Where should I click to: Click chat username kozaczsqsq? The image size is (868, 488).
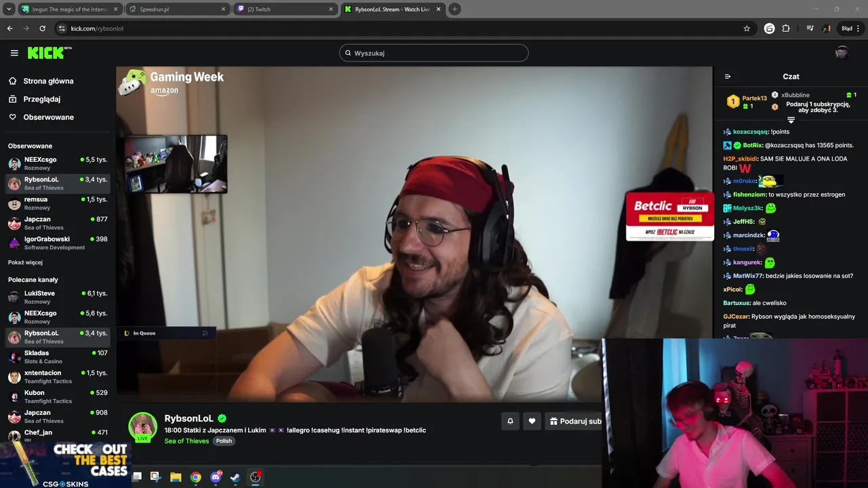750,131
